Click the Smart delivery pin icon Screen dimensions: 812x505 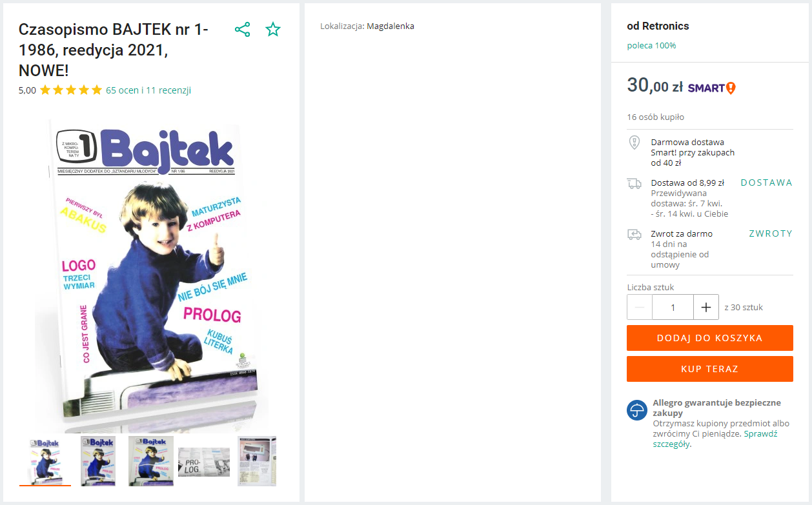click(634, 143)
